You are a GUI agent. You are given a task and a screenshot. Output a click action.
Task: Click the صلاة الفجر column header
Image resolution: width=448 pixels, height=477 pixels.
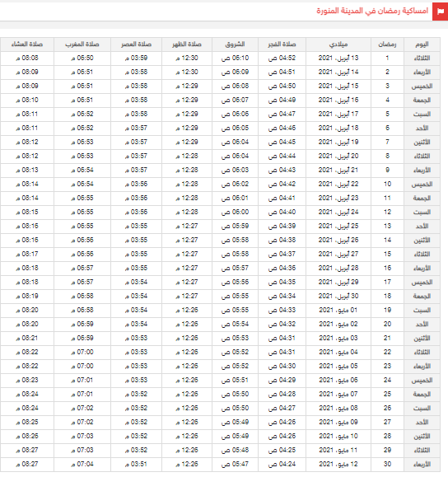point(282,44)
